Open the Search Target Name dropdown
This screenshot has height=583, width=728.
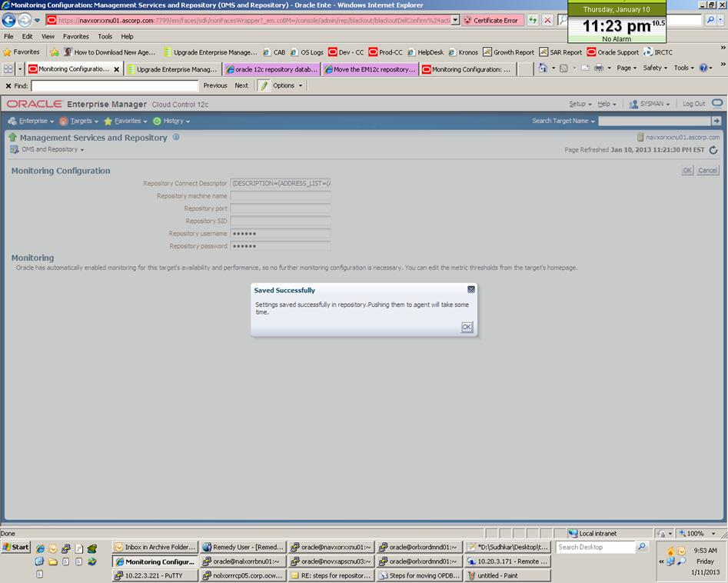(563, 121)
